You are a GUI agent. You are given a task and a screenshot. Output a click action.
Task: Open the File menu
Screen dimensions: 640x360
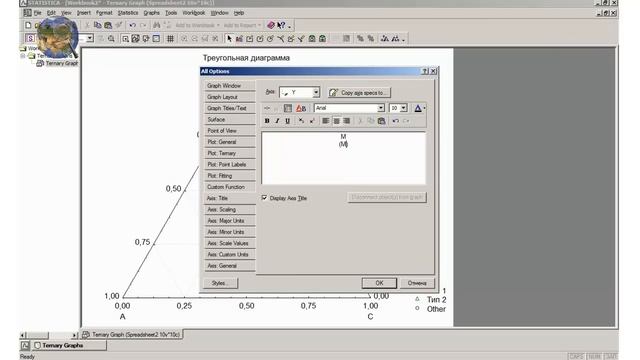[38, 13]
